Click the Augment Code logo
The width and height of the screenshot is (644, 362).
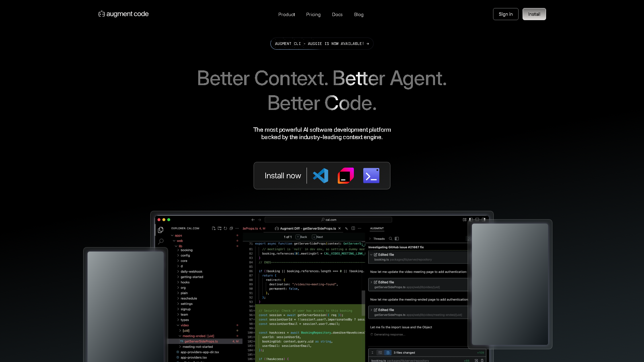pos(123,14)
